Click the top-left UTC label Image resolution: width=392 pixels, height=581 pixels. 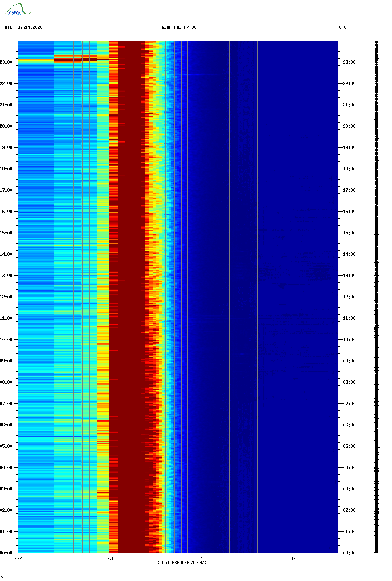pyautogui.click(x=9, y=27)
